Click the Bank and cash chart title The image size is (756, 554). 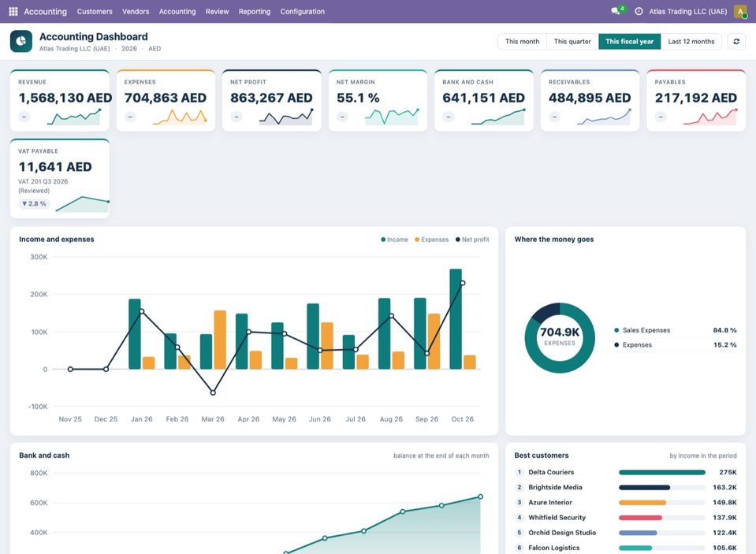click(x=44, y=455)
